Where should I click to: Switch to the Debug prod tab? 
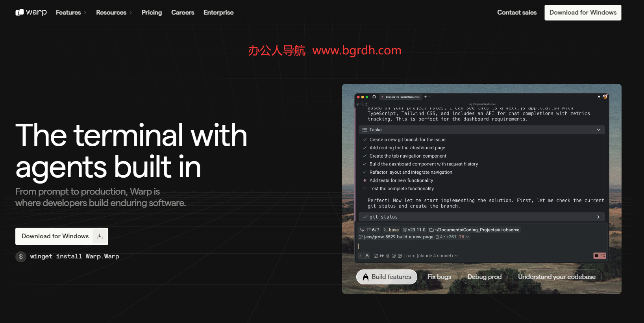pyautogui.click(x=485, y=277)
